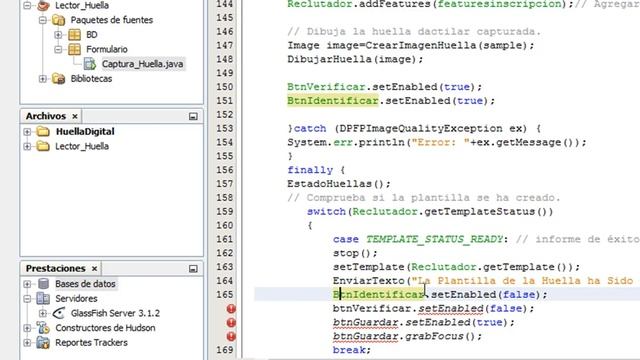Image resolution: width=640 pixels, height=360 pixels.
Task: Select the BD package label
Action: point(92,35)
